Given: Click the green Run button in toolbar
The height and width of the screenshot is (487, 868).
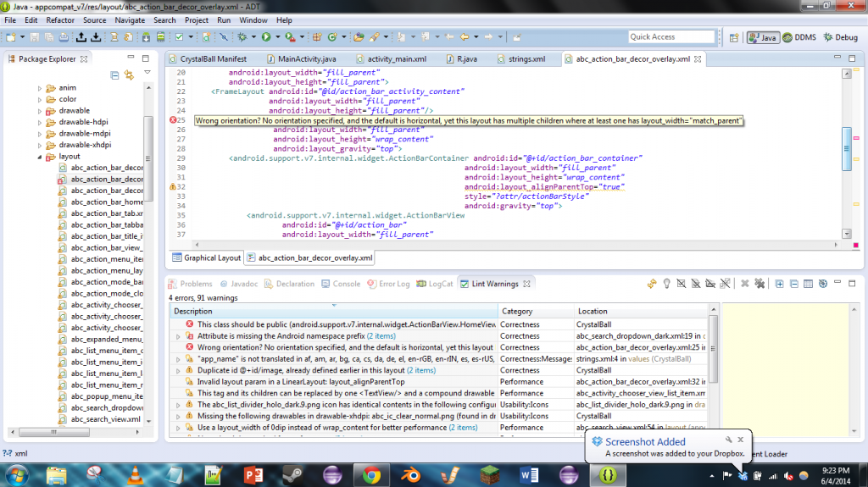Looking at the screenshot, I should tap(265, 37).
